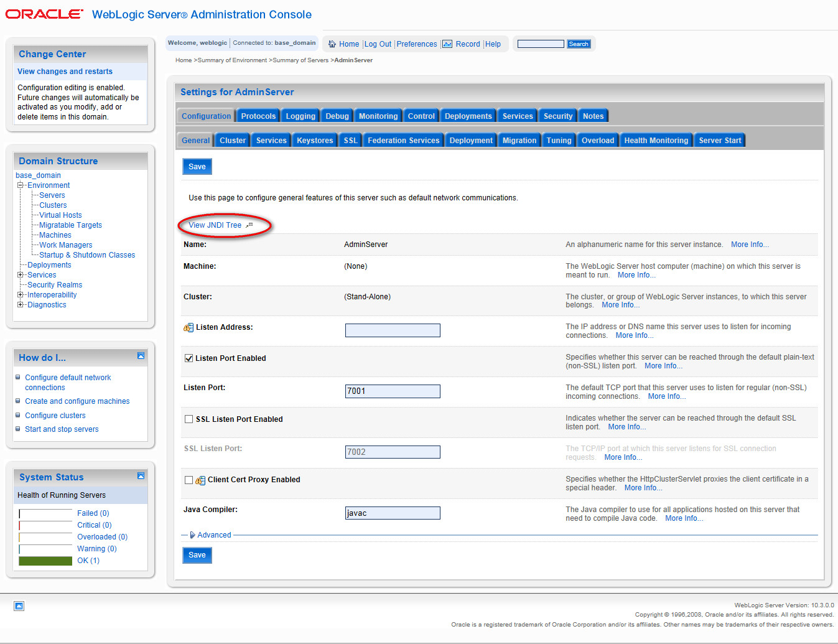Open the Logging tab

click(x=300, y=116)
